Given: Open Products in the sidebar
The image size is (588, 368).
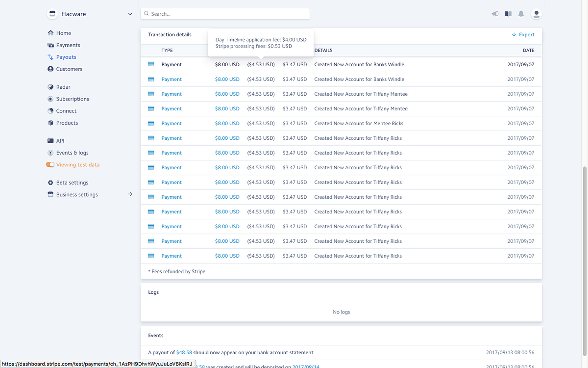Looking at the screenshot, I should [x=67, y=123].
